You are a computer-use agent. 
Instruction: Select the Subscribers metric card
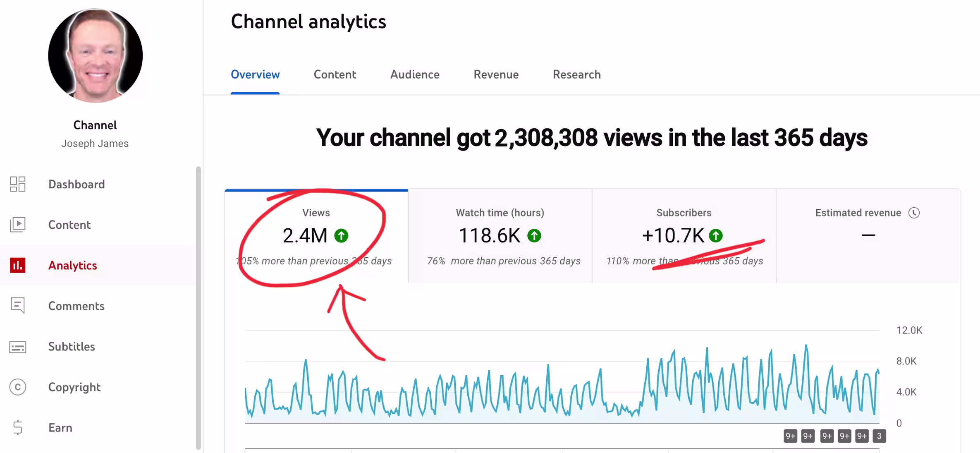click(684, 236)
